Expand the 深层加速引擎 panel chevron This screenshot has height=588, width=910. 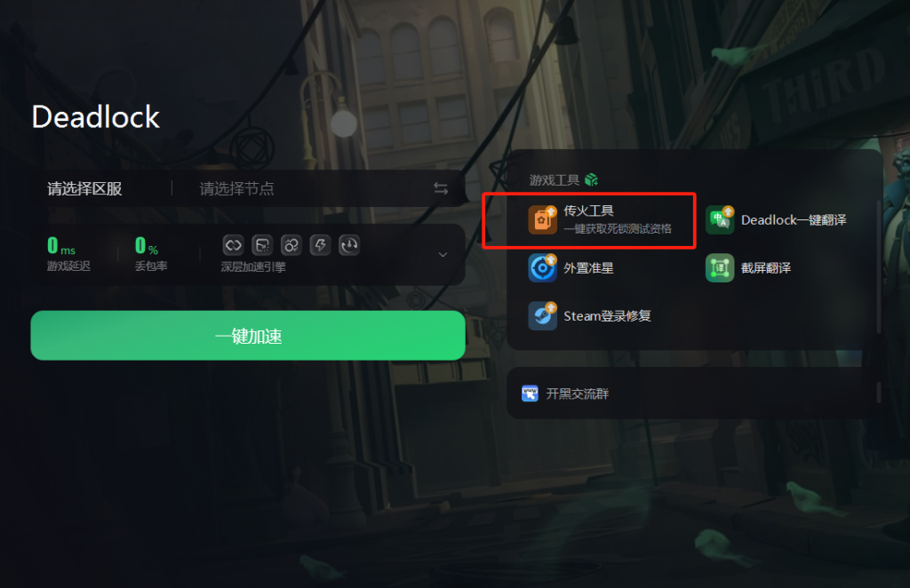click(443, 255)
